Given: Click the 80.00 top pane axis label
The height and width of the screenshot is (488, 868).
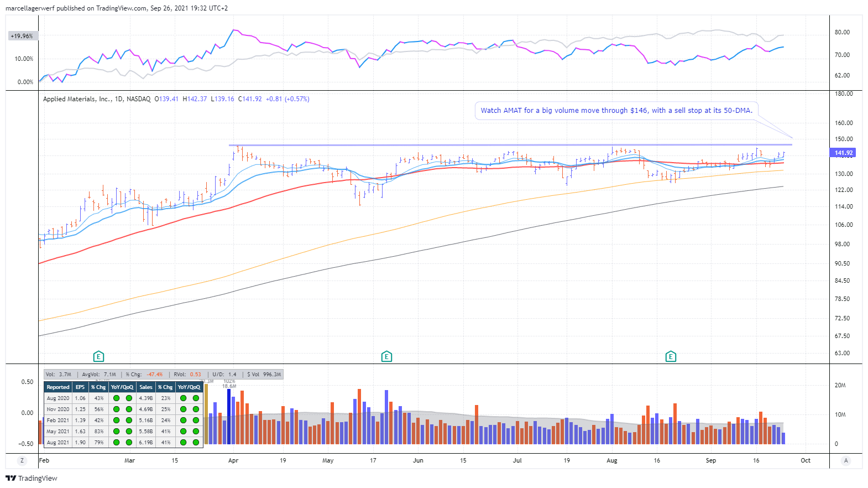Looking at the screenshot, I should 842,32.
